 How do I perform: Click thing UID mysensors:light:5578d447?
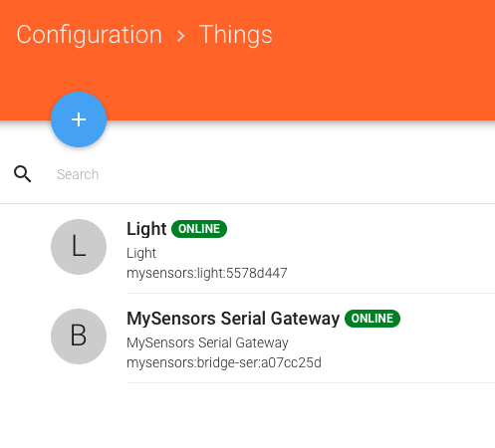pyautogui.click(x=207, y=274)
